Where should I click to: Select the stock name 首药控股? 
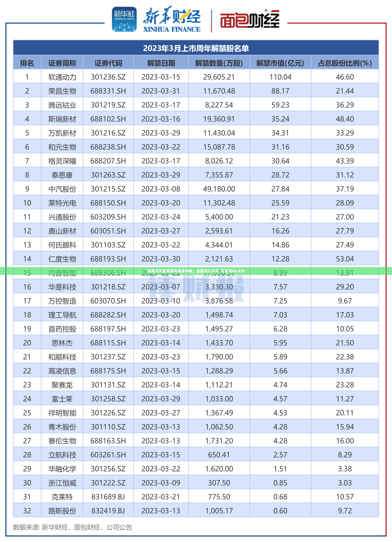[62, 329]
